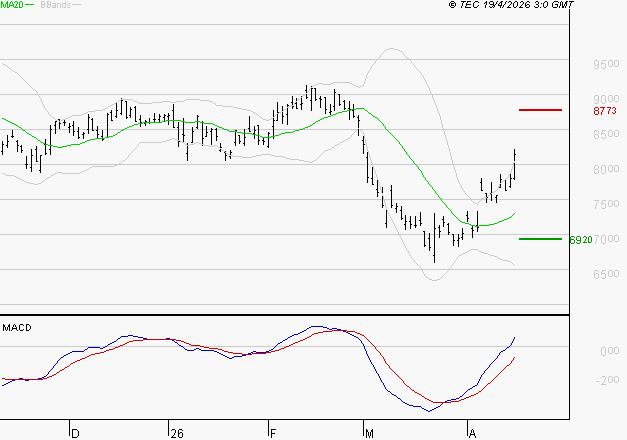Click the 9500 price axis label
Screen dimensions: 627x440
(606, 64)
